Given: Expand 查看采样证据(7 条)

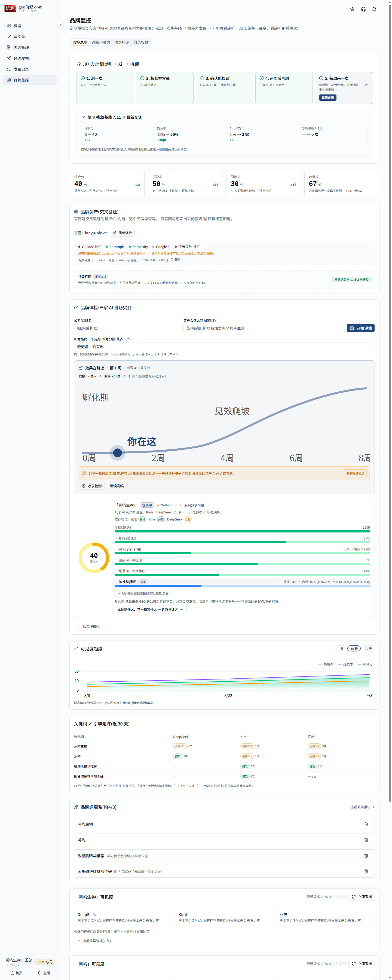Looking at the screenshot, I should (x=94, y=941).
